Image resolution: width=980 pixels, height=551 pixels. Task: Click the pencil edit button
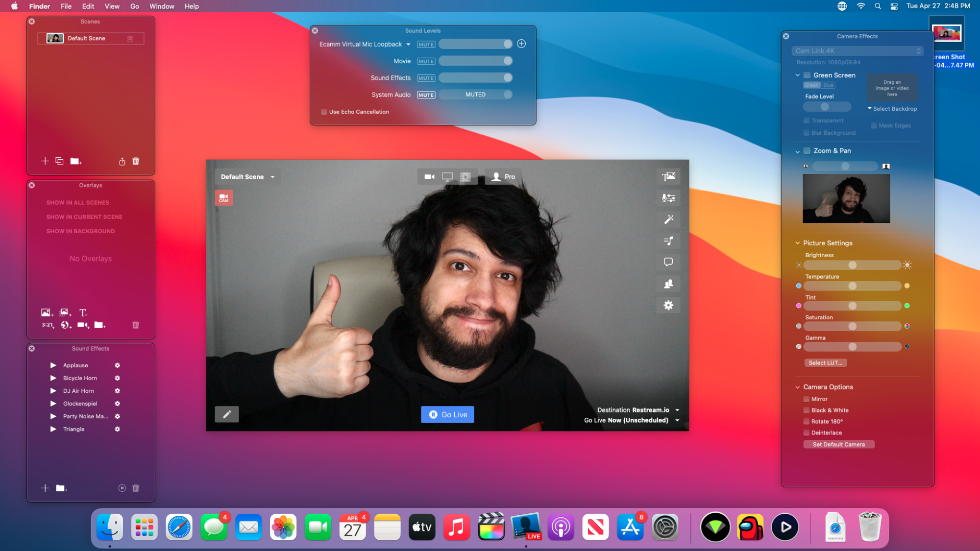(x=227, y=414)
